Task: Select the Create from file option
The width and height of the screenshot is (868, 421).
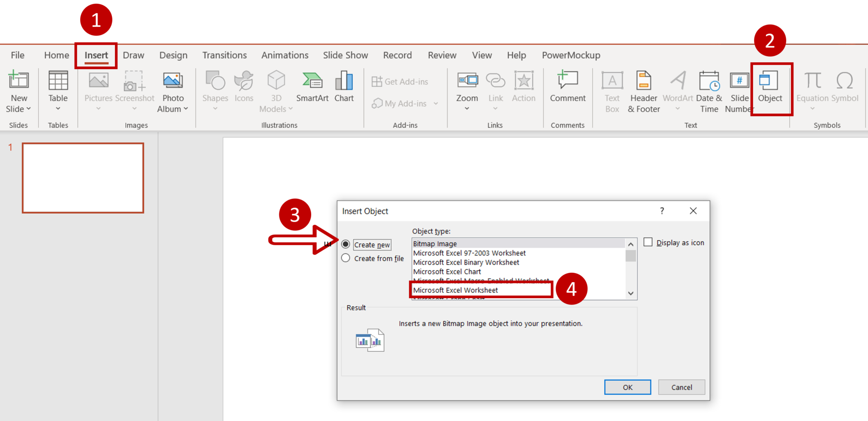Action: click(x=346, y=258)
